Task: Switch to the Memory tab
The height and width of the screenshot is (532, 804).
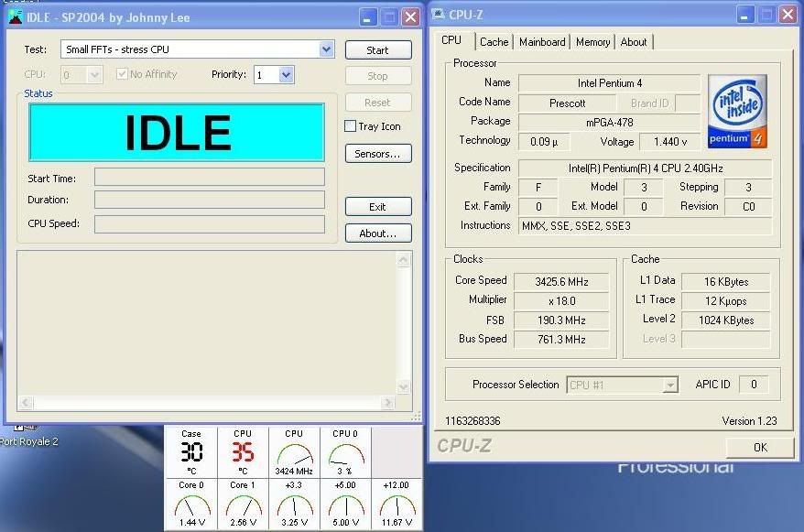Action: (x=592, y=42)
